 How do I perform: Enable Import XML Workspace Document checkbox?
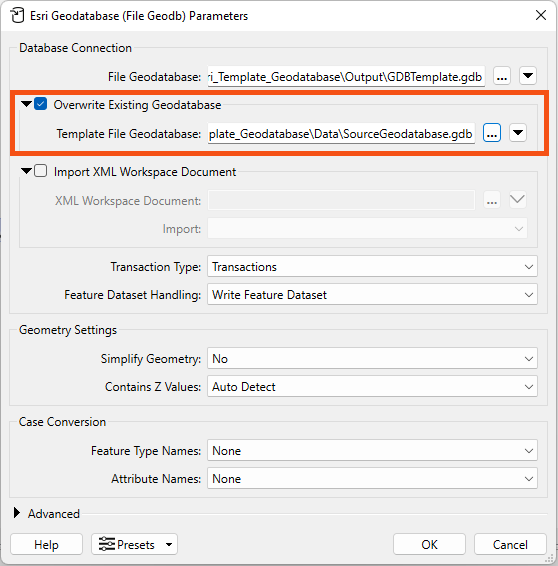click(x=41, y=171)
